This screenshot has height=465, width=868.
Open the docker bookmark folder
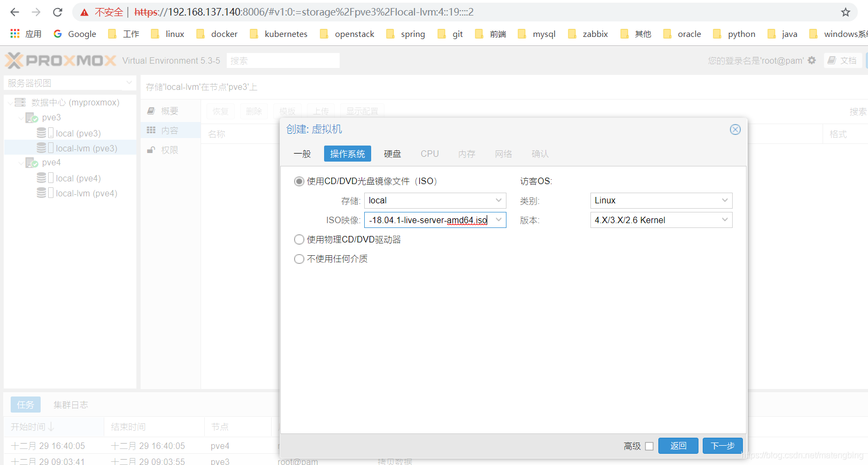(217, 34)
